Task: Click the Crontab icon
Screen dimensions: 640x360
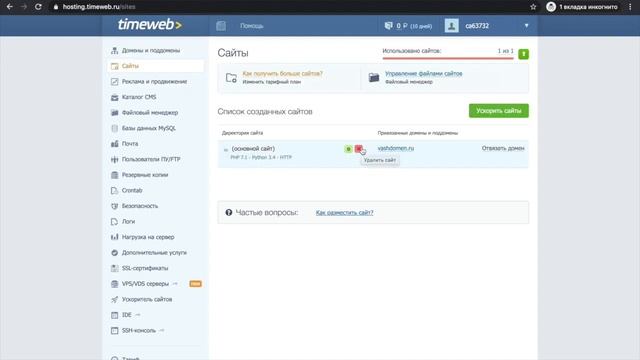Action: click(114, 190)
